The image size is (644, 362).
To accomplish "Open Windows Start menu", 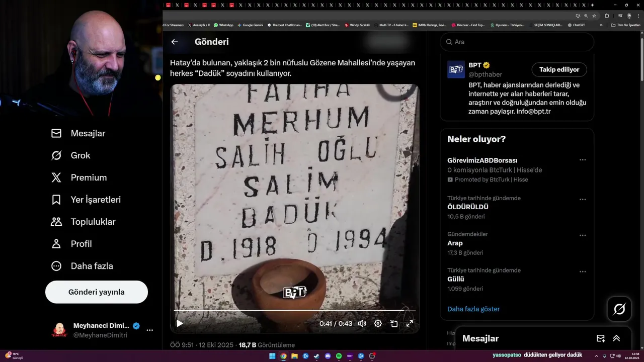I will (x=272, y=356).
